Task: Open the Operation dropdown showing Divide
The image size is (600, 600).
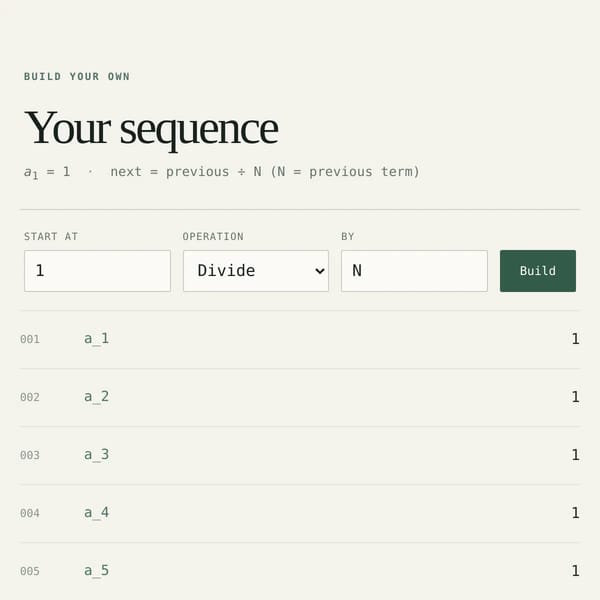Action: coord(256,271)
